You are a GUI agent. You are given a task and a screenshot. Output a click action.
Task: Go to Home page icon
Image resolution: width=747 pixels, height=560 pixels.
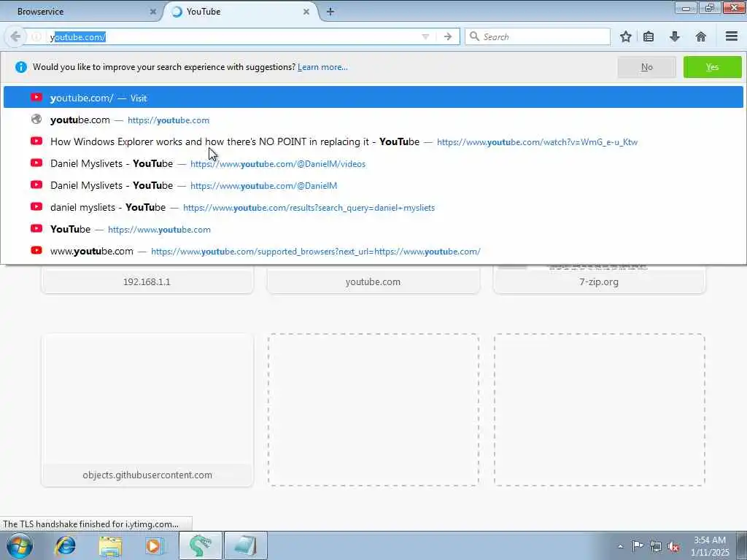click(x=701, y=36)
